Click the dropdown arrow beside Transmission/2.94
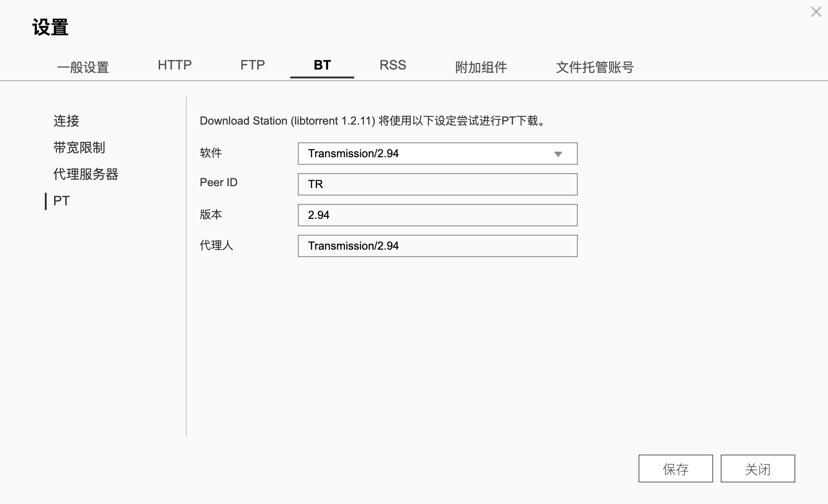The height and width of the screenshot is (504, 828). pyautogui.click(x=558, y=154)
